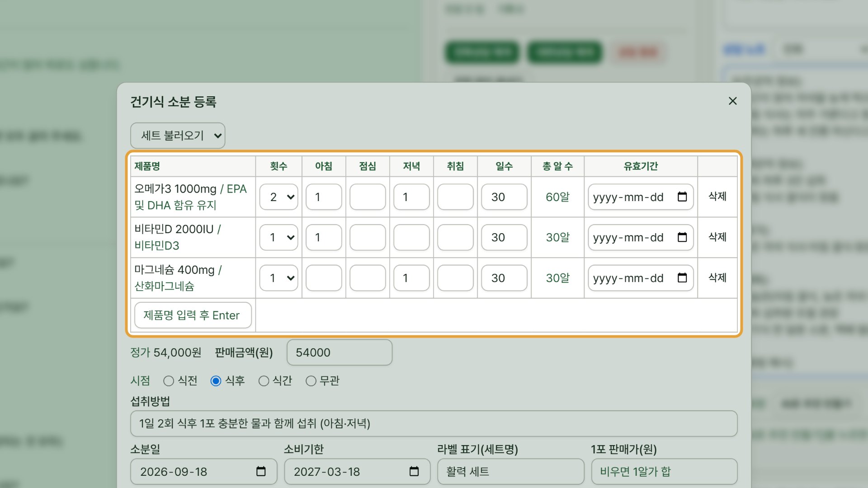Click the 제품명 column header
The width and height of the screenshot is (868, 488).
point(193,166)
